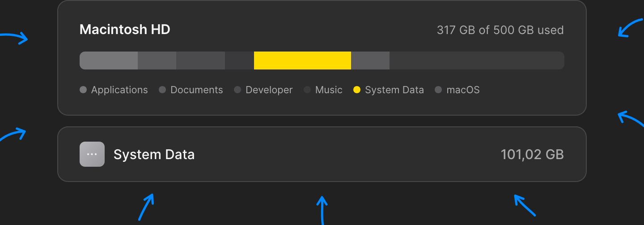Click the Music legend dot
The width and height of the screenshot is (644, 225).
pyautogui.click(x=307, y=90)
